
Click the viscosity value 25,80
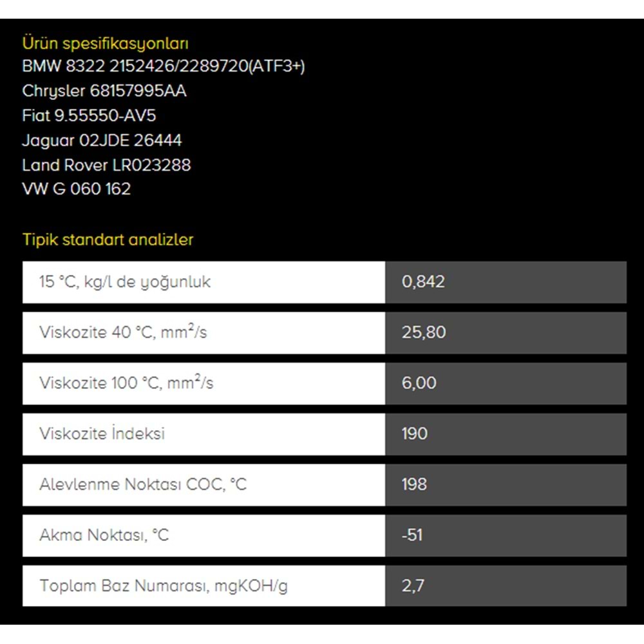(424, 332)
